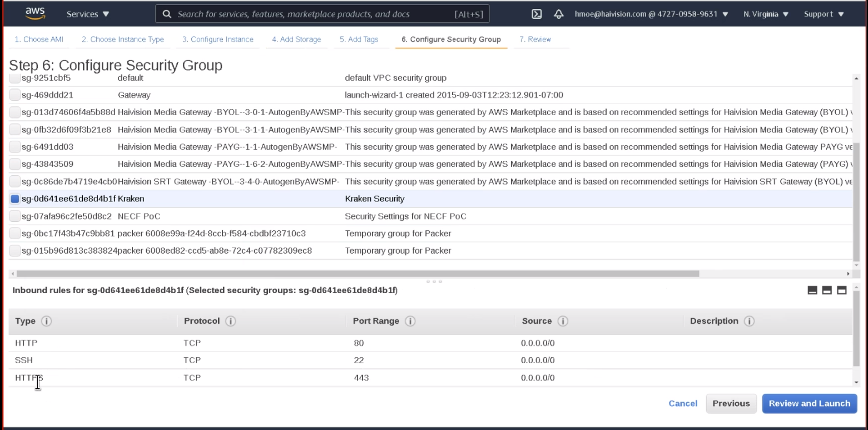Click the info icon beside Port Range
The height and width of the screenshot is (430, 868).
click(x=410, y=321)
